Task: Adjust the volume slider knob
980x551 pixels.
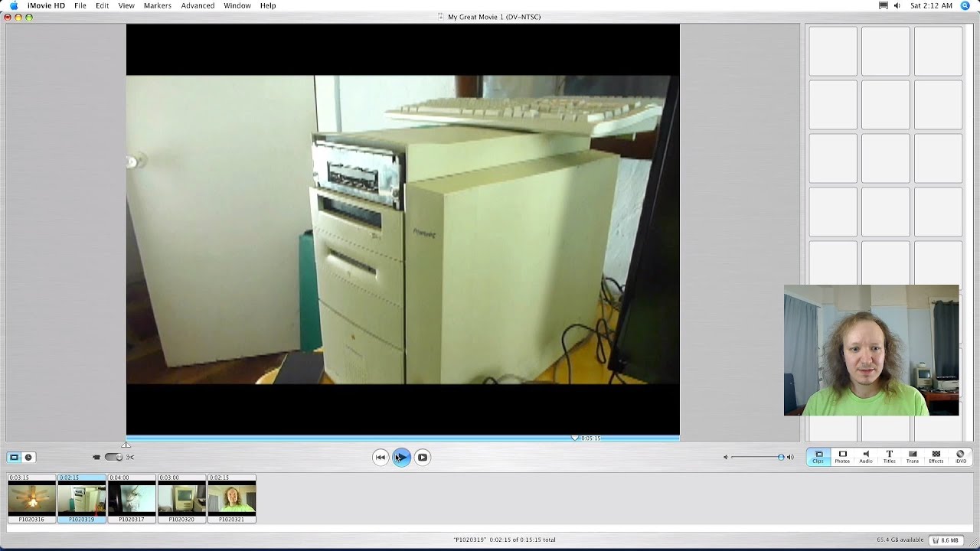Action: [781, 457]
